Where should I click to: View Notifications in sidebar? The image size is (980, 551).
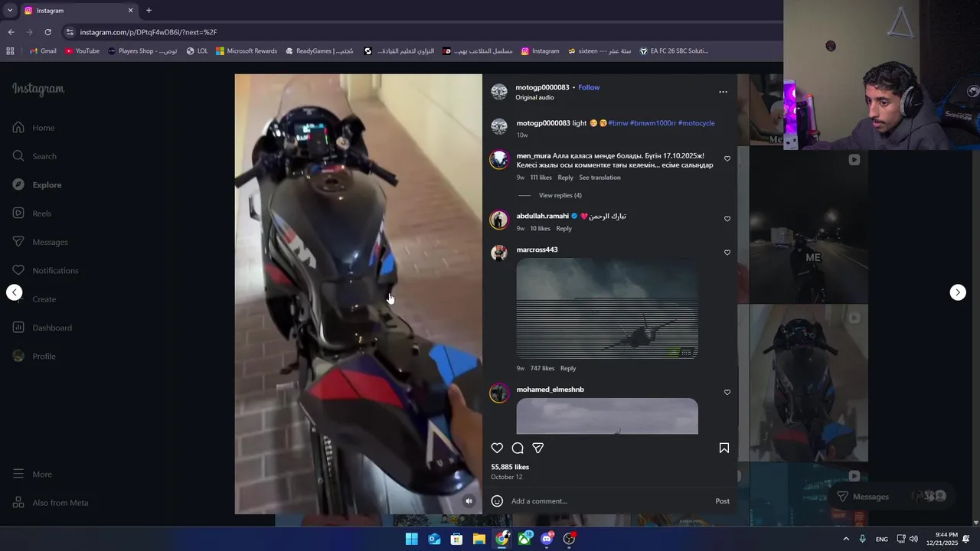(45, 271)
